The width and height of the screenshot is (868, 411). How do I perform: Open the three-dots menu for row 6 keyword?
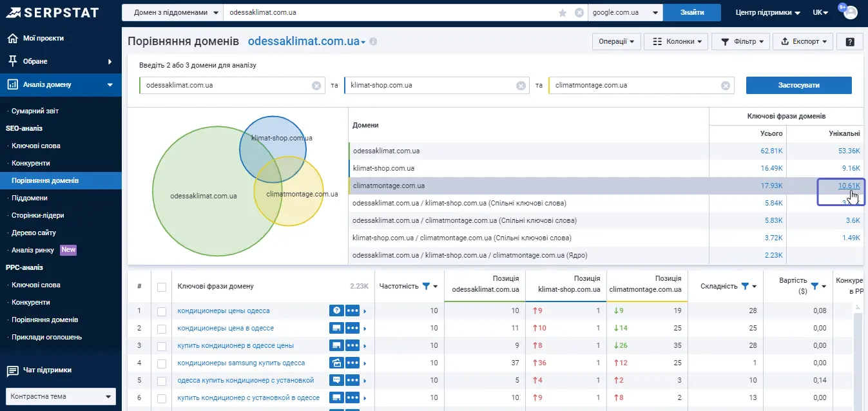coord(352,397)
